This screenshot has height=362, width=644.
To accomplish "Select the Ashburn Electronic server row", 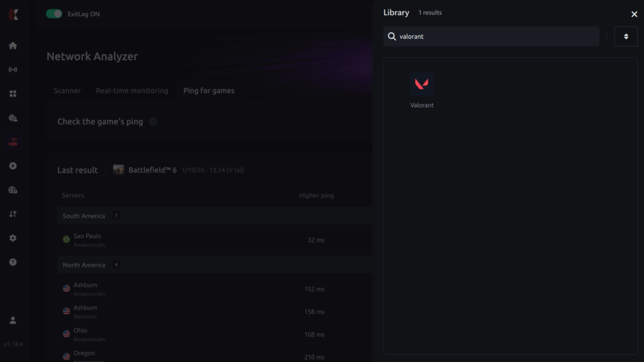I will (x=215, y=312).
